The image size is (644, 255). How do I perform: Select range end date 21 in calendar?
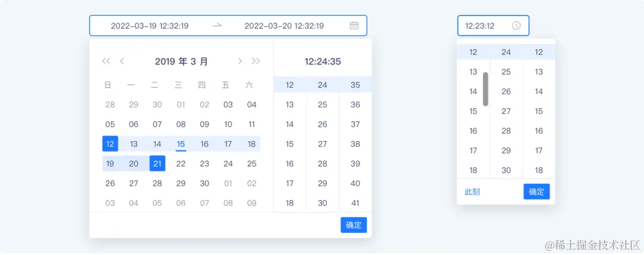[x=157, y=164]
